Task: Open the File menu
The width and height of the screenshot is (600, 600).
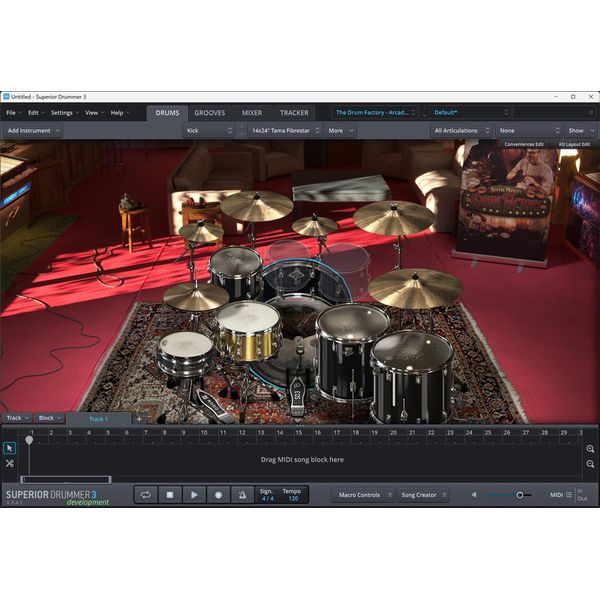Action: [x=12, y=112]
